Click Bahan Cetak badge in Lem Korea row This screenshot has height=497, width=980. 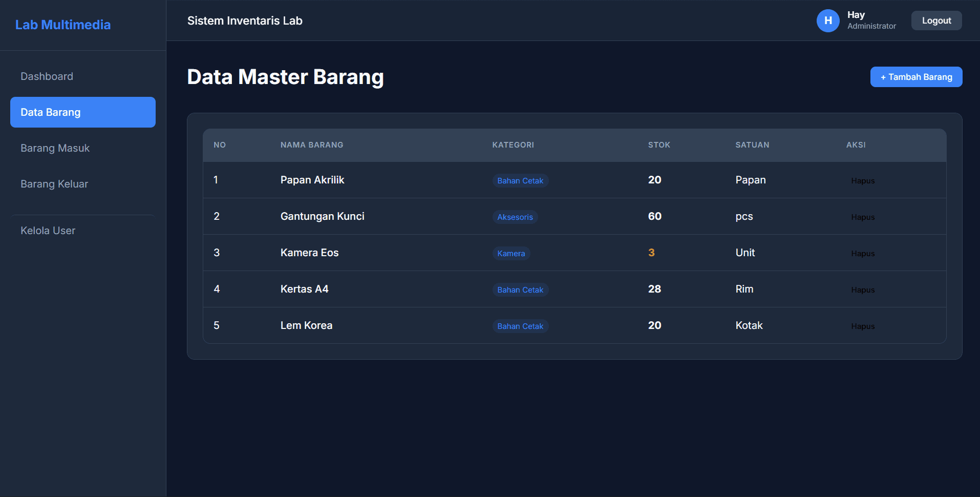(x=520, y=326)
